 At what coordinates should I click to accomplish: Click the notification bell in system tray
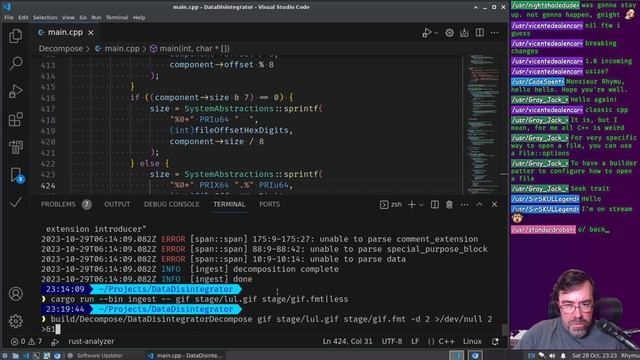point(563,356)
